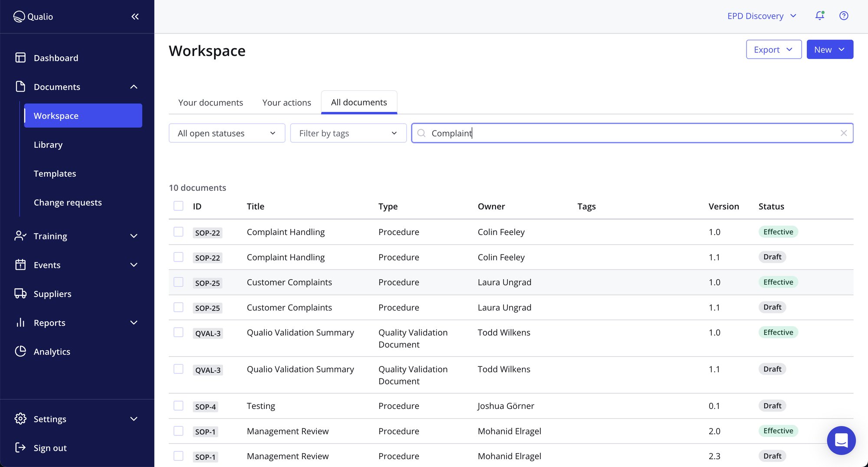Viewport: 868px width, 467px height.
Task: Open the help question mark icon
Action: coord(844,16)
